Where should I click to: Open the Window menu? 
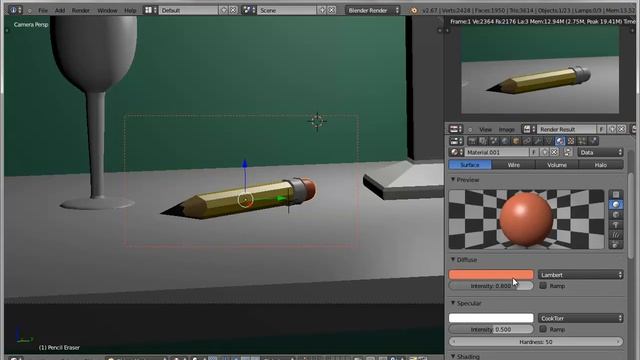click(107, 10)
